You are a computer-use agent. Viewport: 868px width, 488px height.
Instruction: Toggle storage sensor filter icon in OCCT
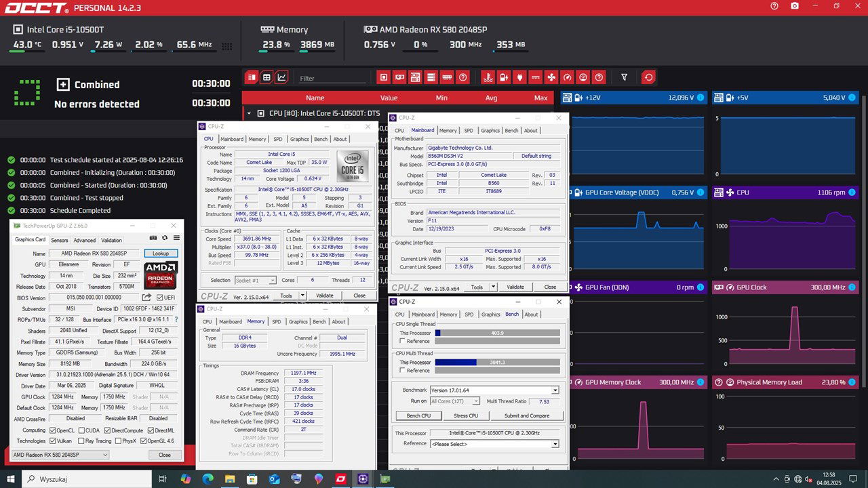coord(431,77)
